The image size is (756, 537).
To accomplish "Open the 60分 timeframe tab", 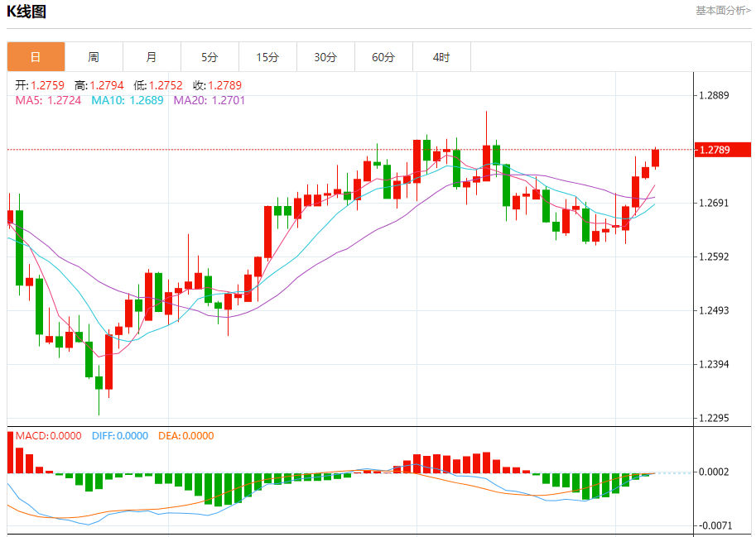I will pyautogui.click(x=383, y=57).
